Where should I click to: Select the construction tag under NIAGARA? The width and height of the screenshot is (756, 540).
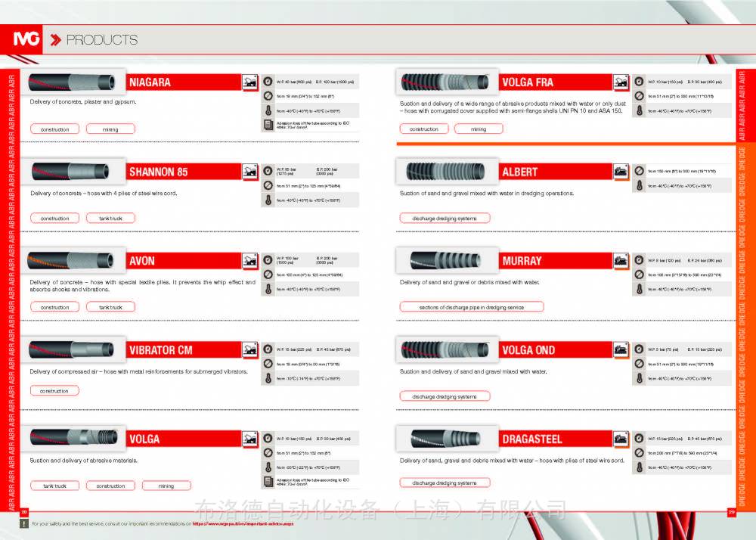54,129
